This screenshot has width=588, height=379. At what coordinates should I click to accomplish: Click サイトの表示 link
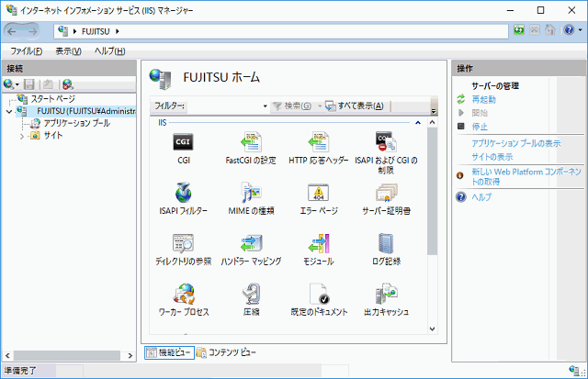tap(492, 157)
